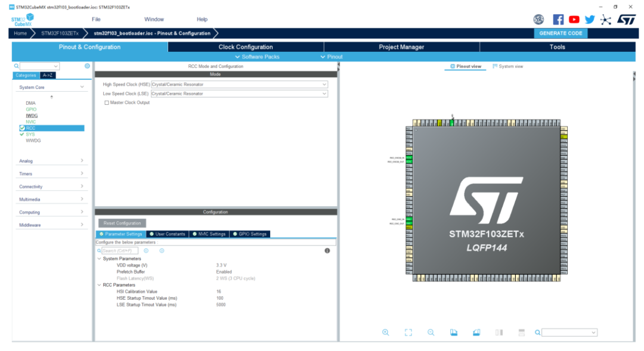Click the ST logo in the top bar
The image size is (644, 351).
[x=626, y=19]
